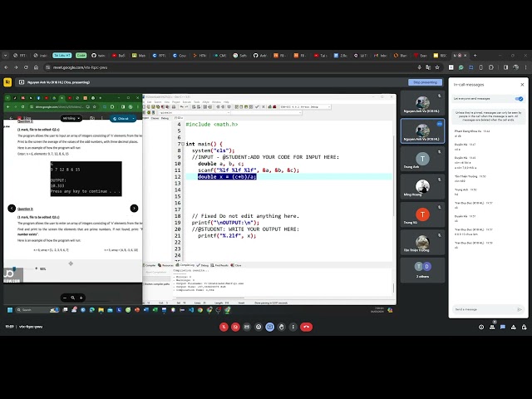Open the activities icon in Meet
Screen dimensions: 532x399
[x=514, y=327]
